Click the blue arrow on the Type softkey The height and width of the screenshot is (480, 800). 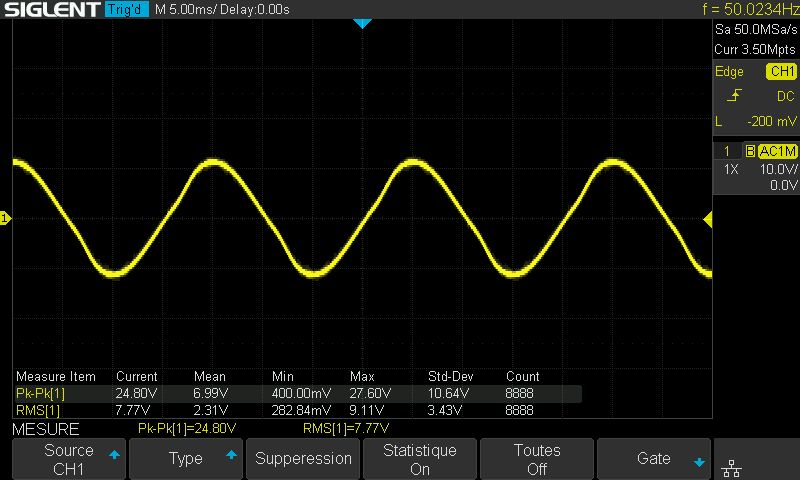coord(232,454)
